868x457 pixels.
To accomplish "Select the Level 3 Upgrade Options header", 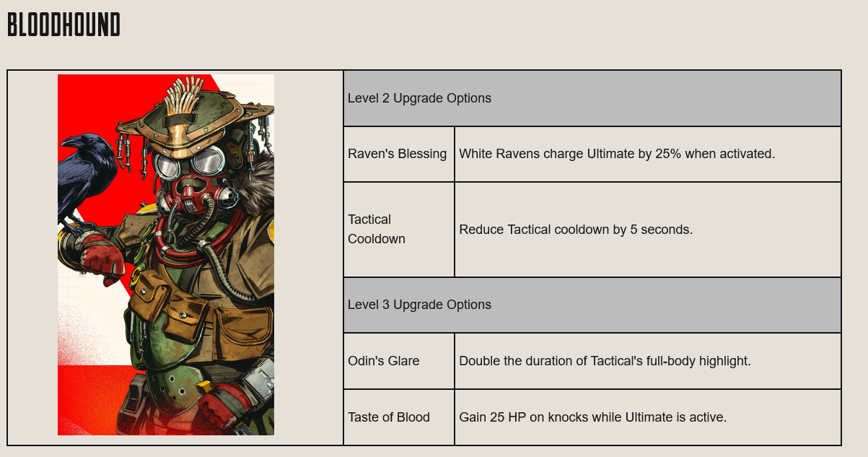I will click(x=419, y=305).
